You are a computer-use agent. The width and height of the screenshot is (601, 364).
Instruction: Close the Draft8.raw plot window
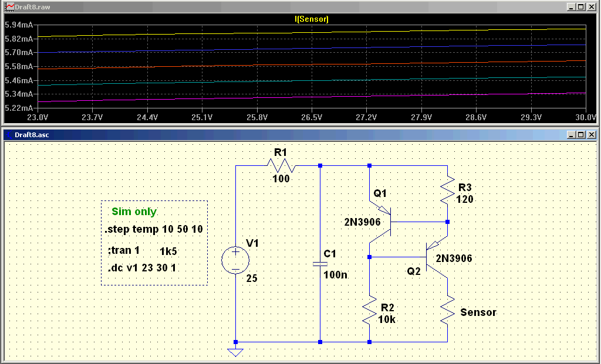(591, 7)
